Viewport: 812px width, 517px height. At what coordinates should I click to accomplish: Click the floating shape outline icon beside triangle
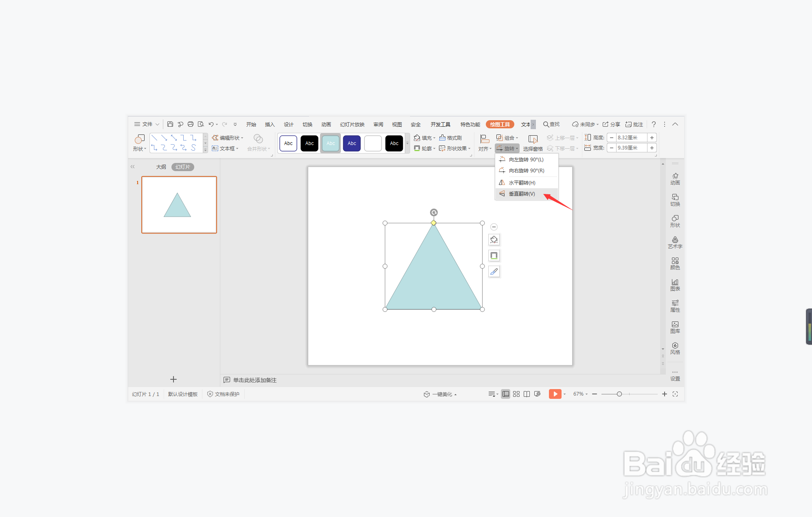(494, 255)
